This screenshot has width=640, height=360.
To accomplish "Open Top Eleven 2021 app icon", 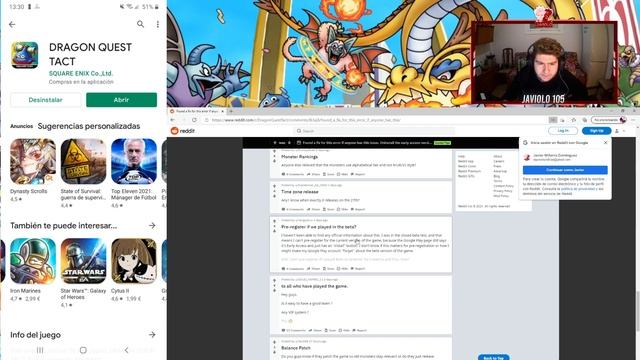I will (x=134, y=161).
